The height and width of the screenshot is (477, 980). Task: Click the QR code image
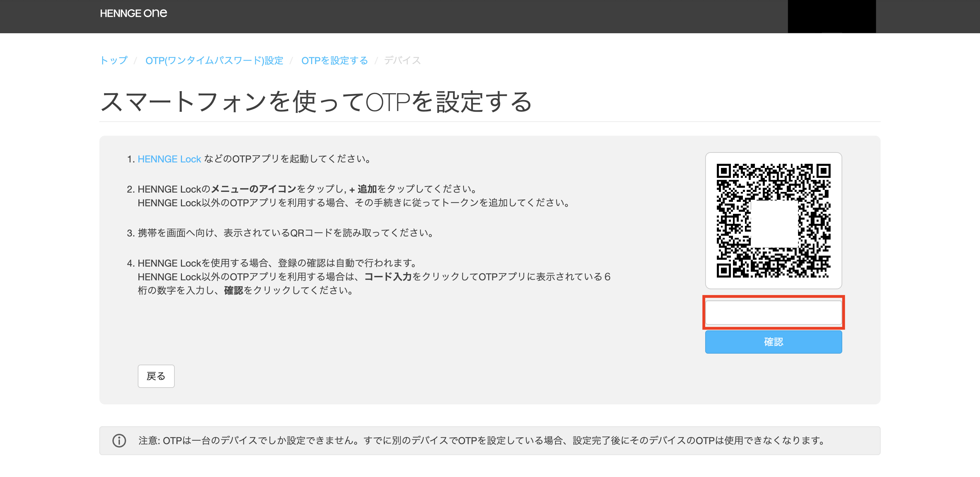pyautogui.click(x=773, y=221)
